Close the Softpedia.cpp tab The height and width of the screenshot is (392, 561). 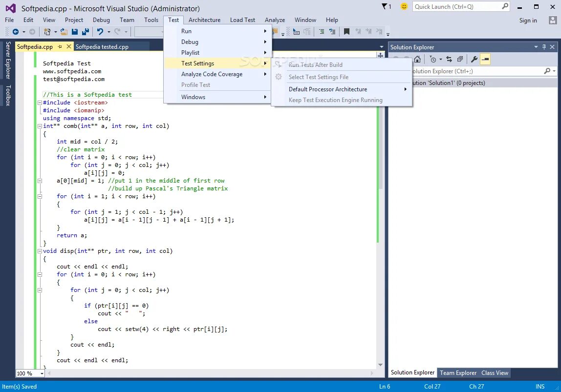coord(69,46)
